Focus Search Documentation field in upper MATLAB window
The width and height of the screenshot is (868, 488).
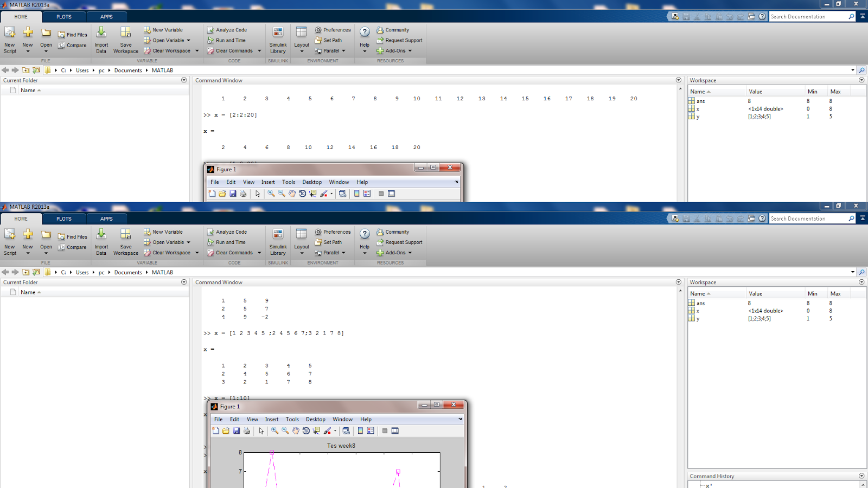(x=808, y=17)
